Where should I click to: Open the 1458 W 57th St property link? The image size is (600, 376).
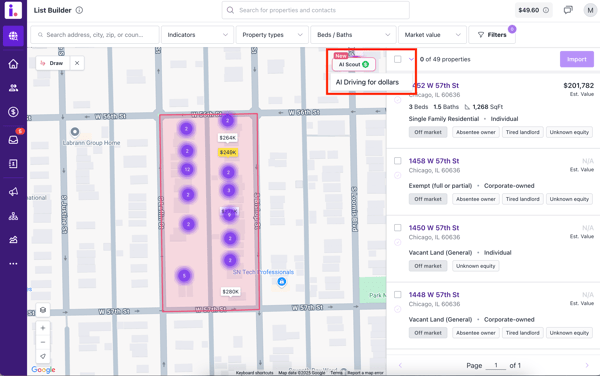click(434, 161)
